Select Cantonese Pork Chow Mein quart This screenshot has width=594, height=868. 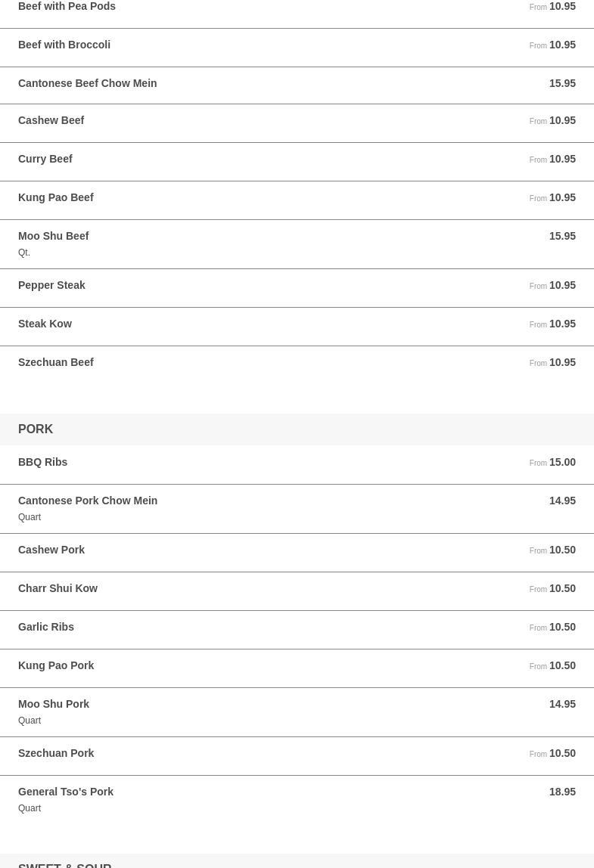[297, 509]
